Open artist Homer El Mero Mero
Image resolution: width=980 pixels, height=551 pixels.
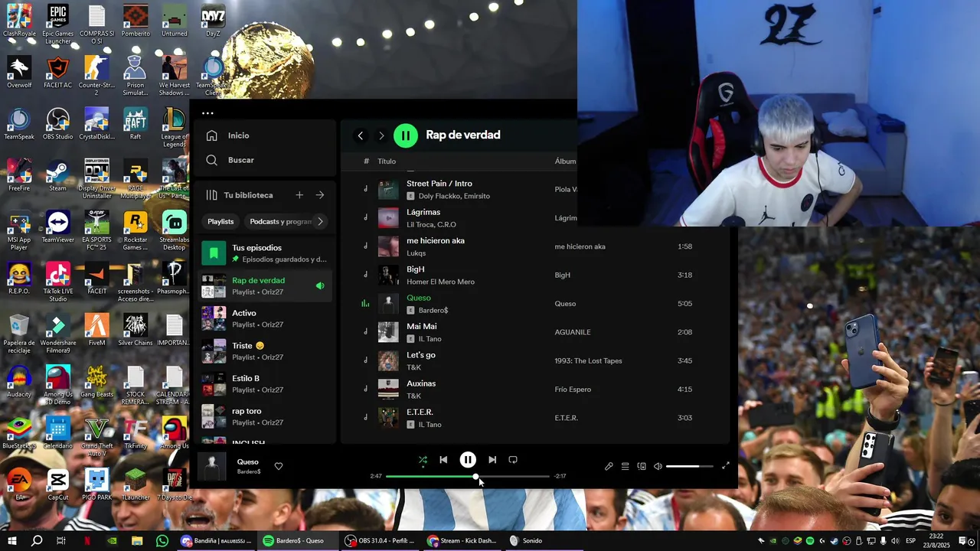pyautogui.click(x=440, y=282)
